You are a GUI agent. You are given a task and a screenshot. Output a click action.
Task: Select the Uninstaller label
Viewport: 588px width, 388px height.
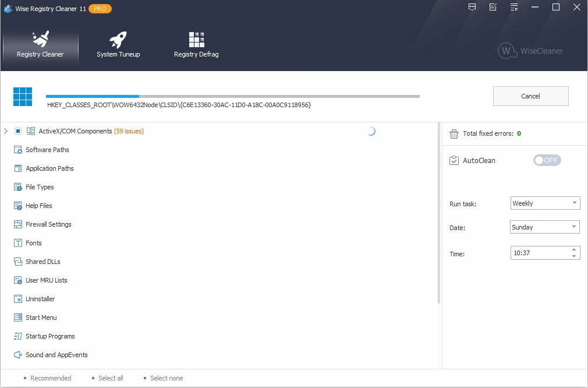(40, 299)
